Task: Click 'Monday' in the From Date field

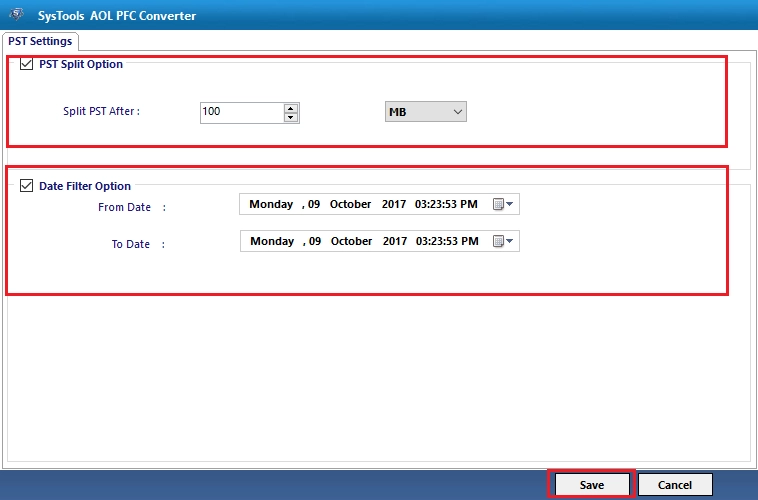Action: 271,204
